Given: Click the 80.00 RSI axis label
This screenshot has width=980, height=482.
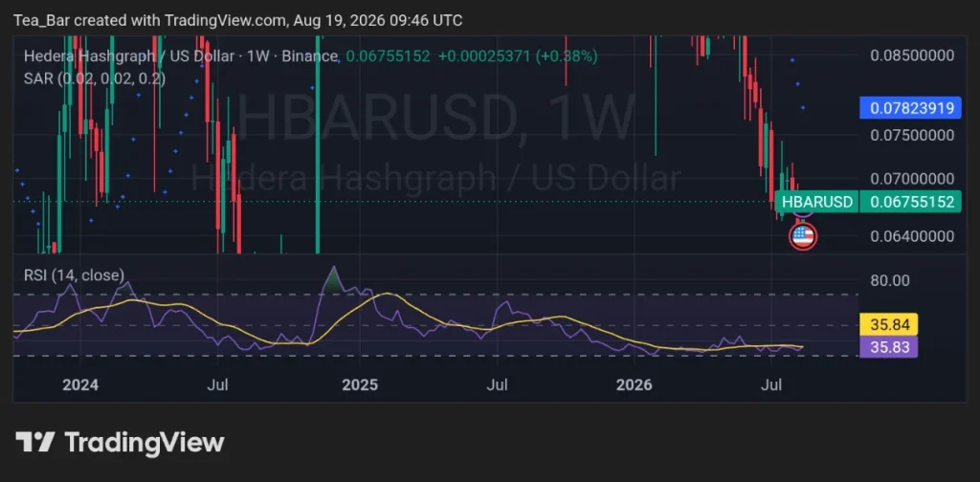Looking at the screenshot, I should coord(890,280).
